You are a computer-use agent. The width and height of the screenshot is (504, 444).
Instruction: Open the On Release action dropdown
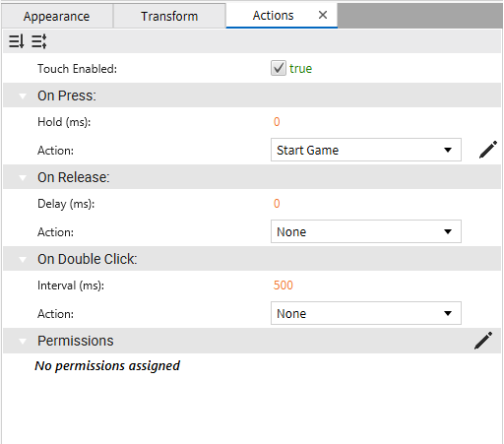(x=366, y=231)
